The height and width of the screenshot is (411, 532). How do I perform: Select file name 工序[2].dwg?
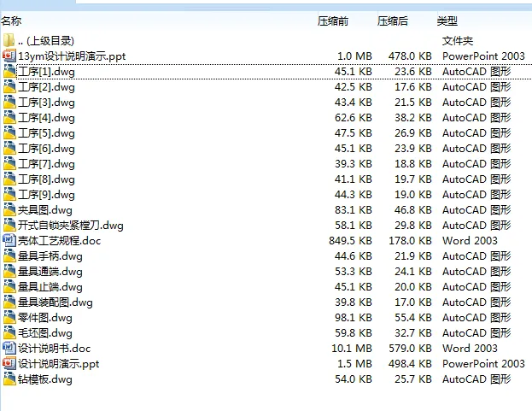pyautogui.click(x=46, y=87)
